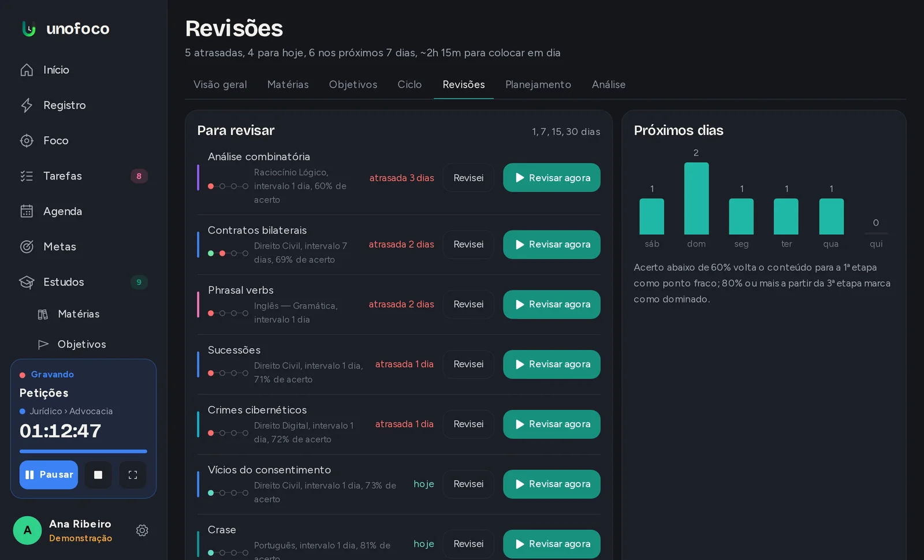
Task: Open settings with the gear icon
Action: (x=142, y=531)
